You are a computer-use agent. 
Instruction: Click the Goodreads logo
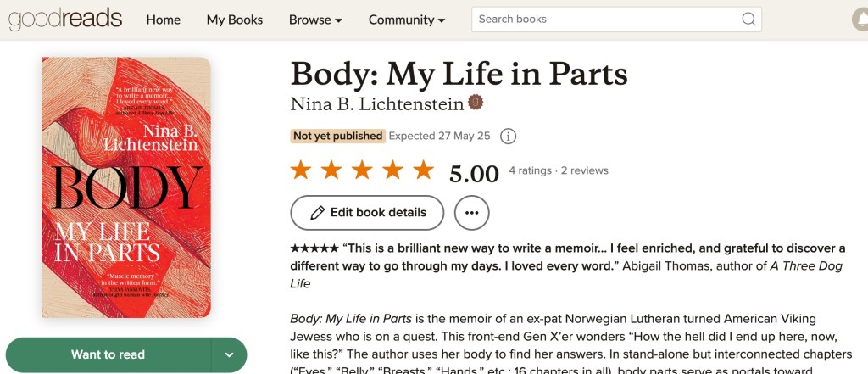(x=65, y=19)
